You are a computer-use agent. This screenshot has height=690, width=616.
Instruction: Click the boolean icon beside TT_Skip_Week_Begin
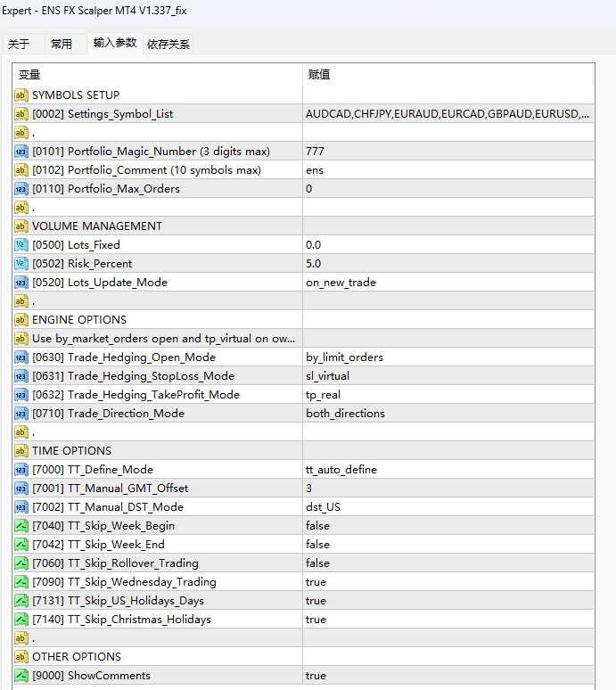coord(21,526)
